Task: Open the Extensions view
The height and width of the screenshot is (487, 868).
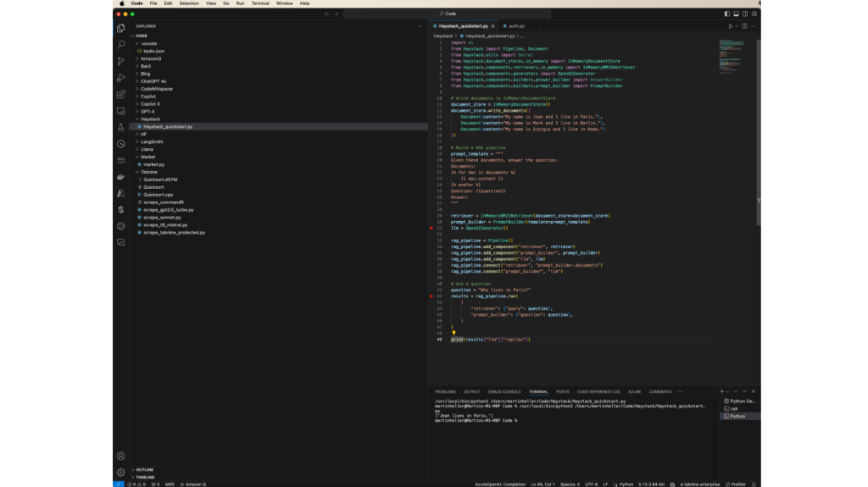Action: pos(121,94)
